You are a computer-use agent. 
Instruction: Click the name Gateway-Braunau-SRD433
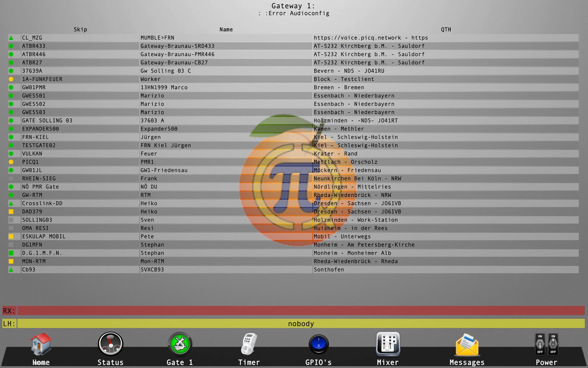[177, 46]
